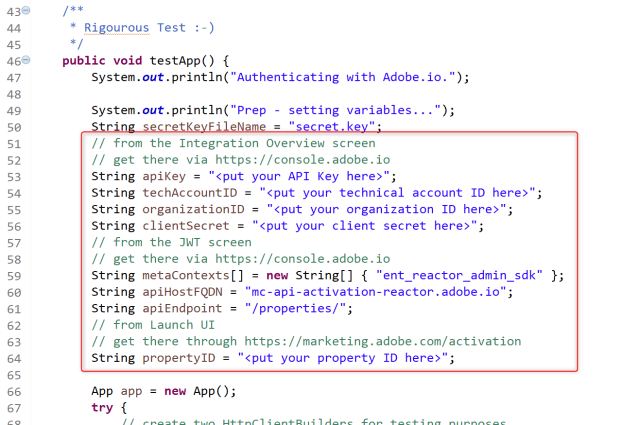Screen dimensions: 639x425
Task: Click the "ent_reactor_admin_sdk" string
Action: (x=459, y=275)
